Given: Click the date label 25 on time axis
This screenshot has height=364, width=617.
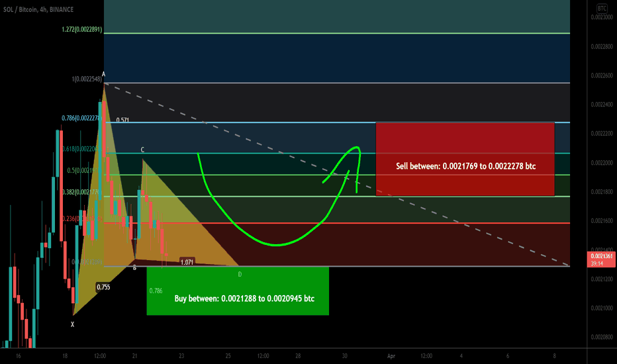Looking at the screenshot, I should [228, 356].
